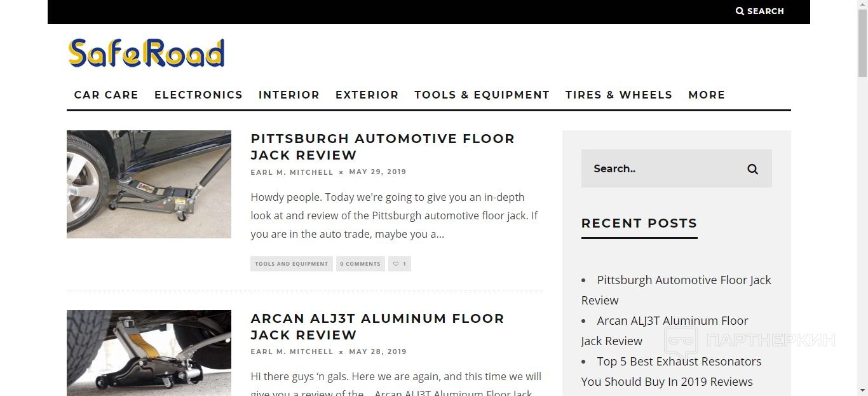Open TOOLS & EQUIPMENT menu
This screenshot has height=396, width=868.
click(482, 95)
